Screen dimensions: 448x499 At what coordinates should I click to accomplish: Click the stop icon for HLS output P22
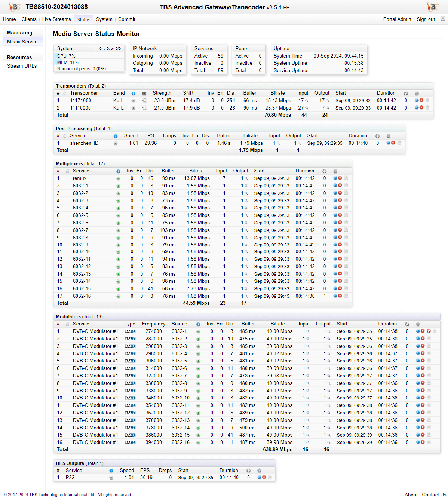[264, 477]
